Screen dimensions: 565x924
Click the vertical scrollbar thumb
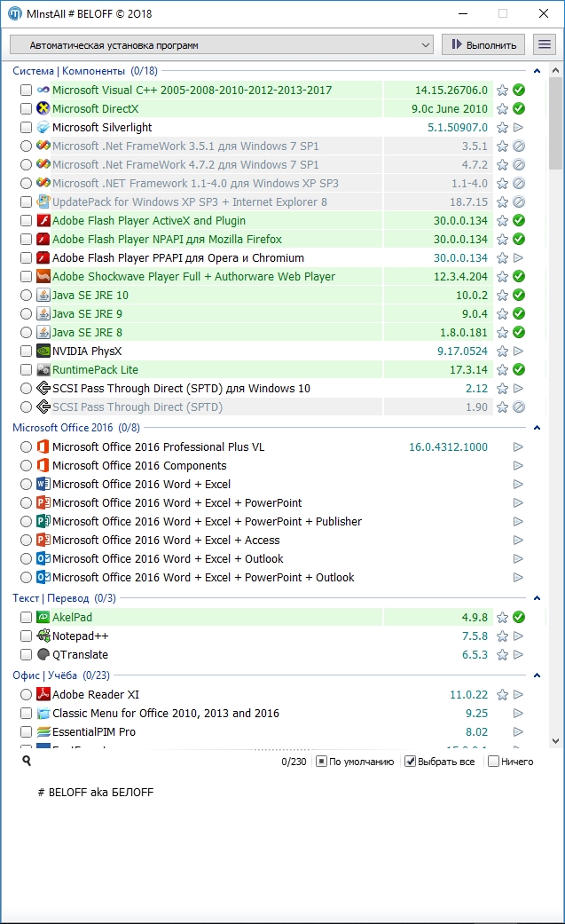[555, 123]
